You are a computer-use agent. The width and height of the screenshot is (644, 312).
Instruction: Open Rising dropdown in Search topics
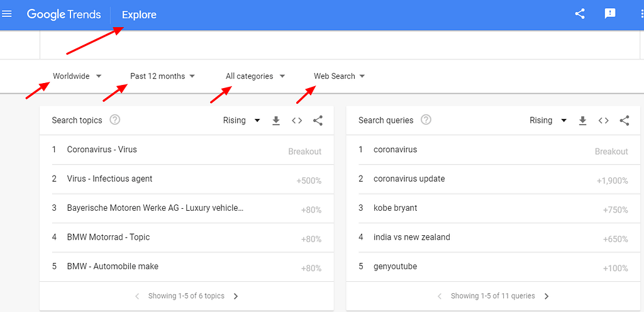point(241,120)
